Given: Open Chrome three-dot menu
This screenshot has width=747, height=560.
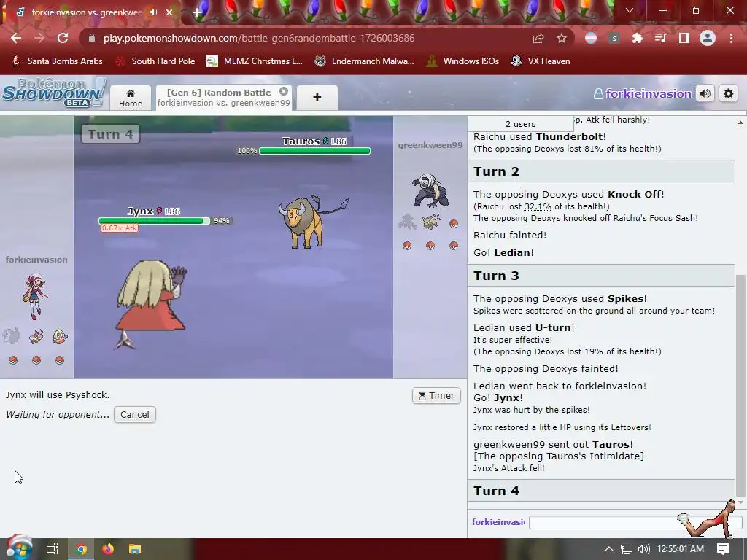Looking at the screenshot, I should [x=731, y=38].
